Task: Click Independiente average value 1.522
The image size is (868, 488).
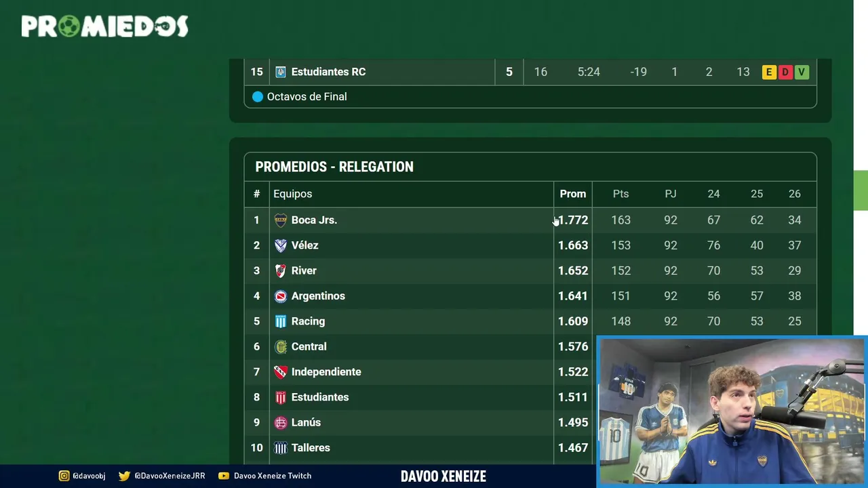Action: (x=573, y=372)
